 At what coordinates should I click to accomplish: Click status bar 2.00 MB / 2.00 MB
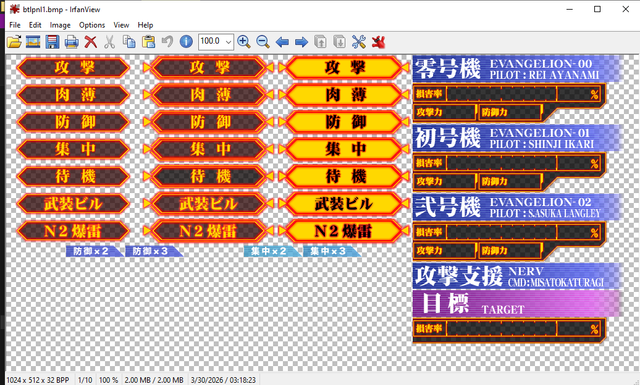(154, 380)
